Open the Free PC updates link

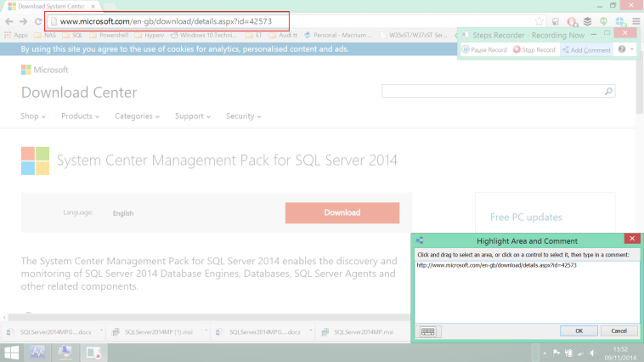pos(526,218)
